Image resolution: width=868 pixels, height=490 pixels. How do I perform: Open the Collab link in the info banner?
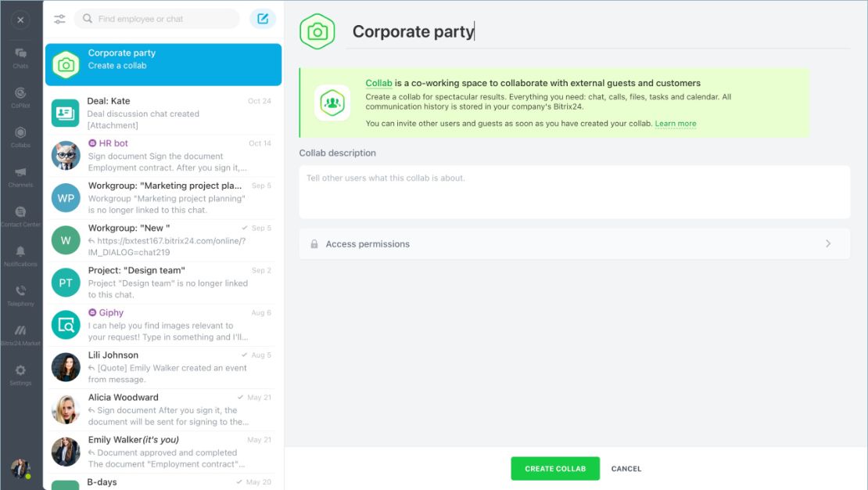coord(378,83)
